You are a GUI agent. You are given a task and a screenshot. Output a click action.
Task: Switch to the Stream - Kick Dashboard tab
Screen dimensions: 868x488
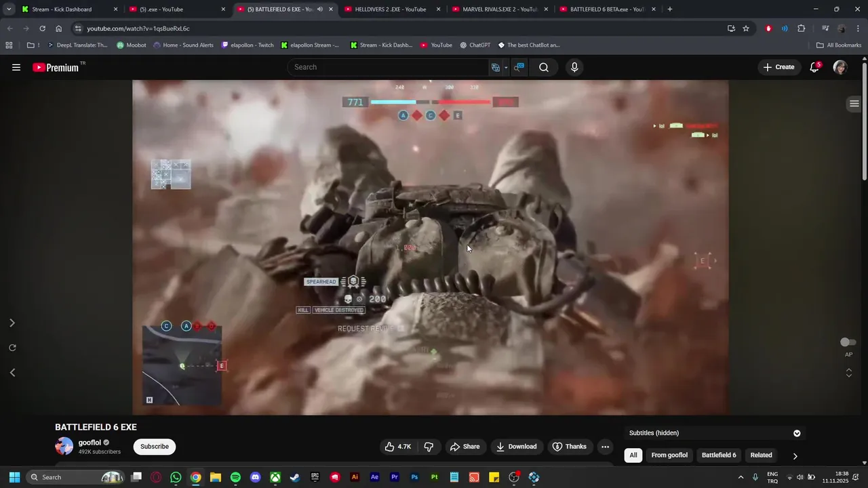pos(69,9)
